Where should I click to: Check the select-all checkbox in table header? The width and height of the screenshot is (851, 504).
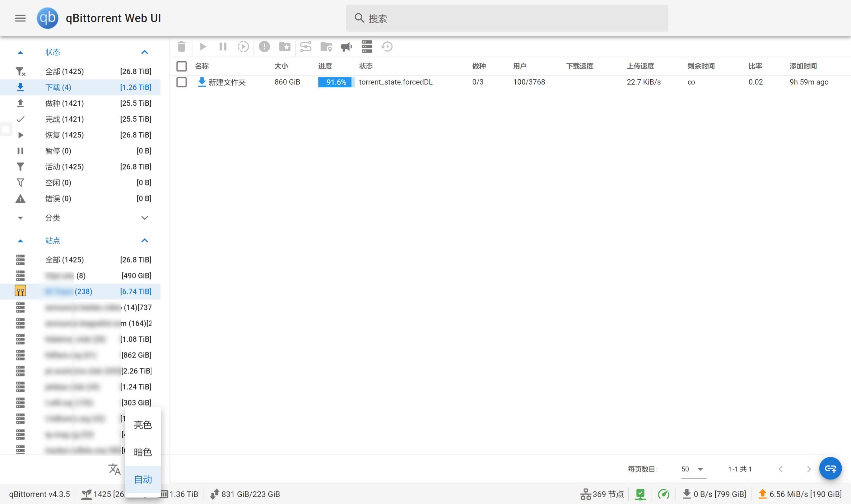coord(182,66)
